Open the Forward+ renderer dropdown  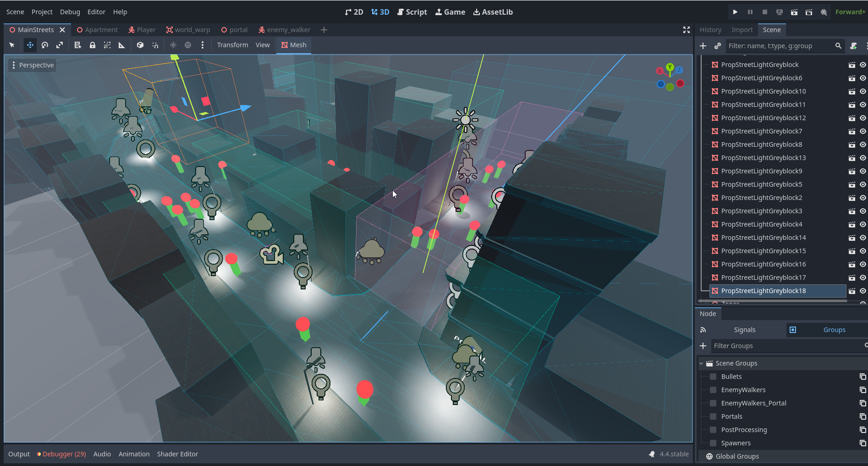click(850, 12)
